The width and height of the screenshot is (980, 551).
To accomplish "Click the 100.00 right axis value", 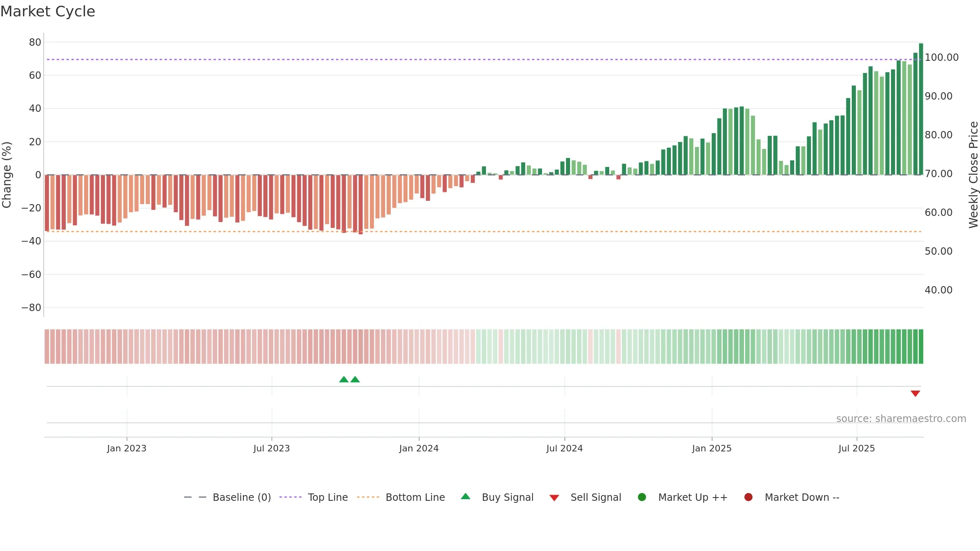I will tap(942, 57).
